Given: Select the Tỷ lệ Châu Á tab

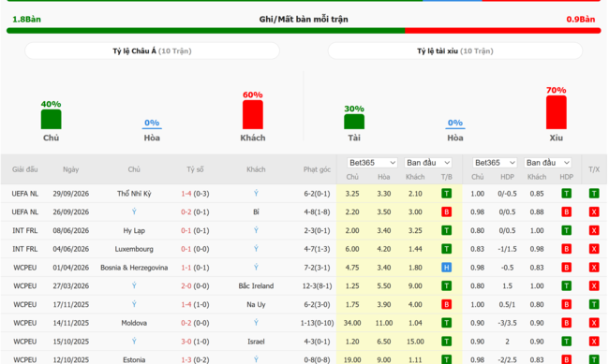Looking at the screenshot, I should pos(152,51).
